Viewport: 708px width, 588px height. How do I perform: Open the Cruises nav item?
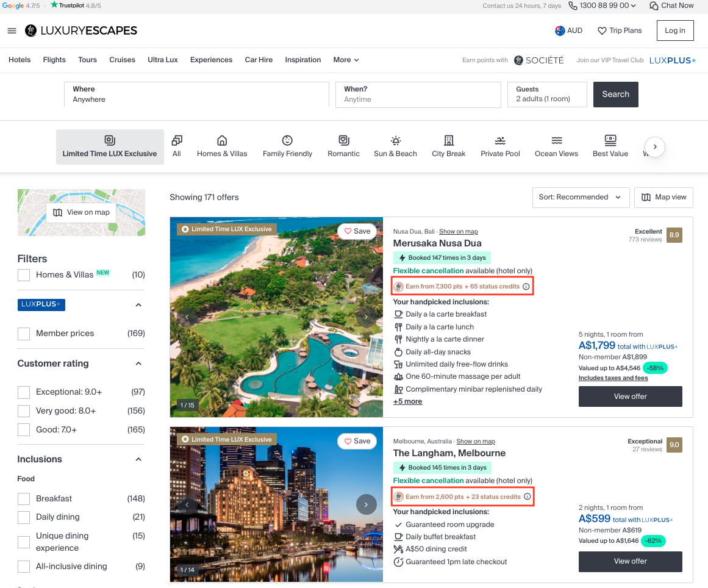click(x=122, y=60)
